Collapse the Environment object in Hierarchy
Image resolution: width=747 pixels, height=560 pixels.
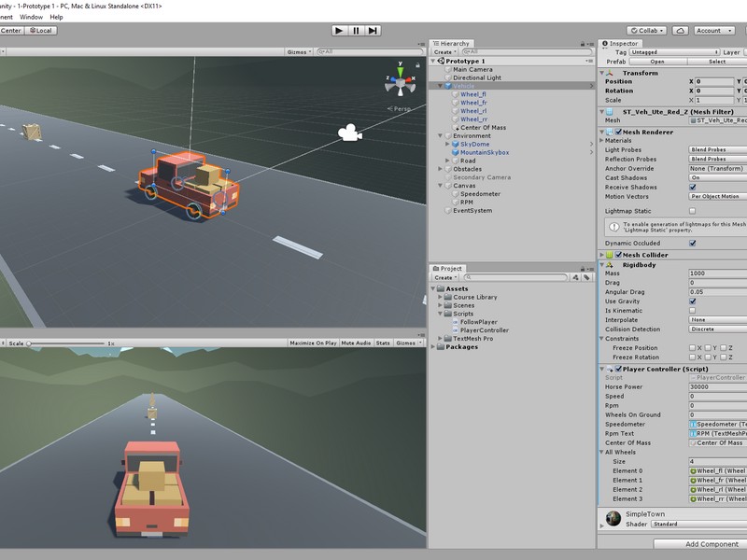442,136
